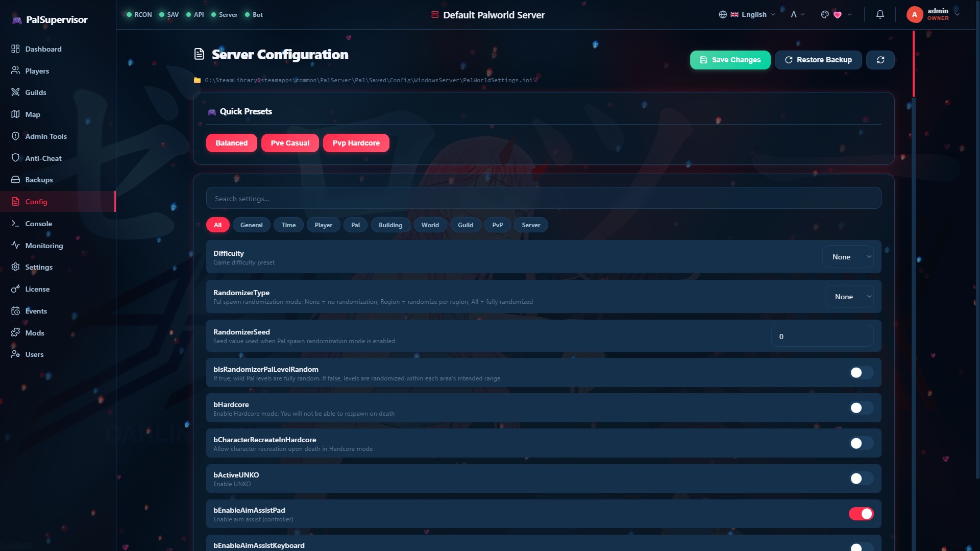
Task: Click the Mods puzzle icon
Action: 15,332
